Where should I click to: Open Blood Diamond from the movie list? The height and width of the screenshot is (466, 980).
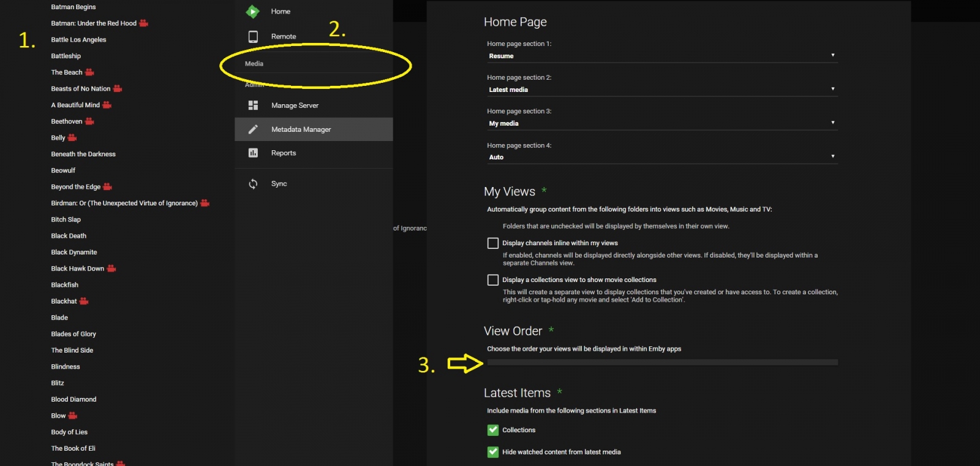pyautogui.click(x=73, y=399)
